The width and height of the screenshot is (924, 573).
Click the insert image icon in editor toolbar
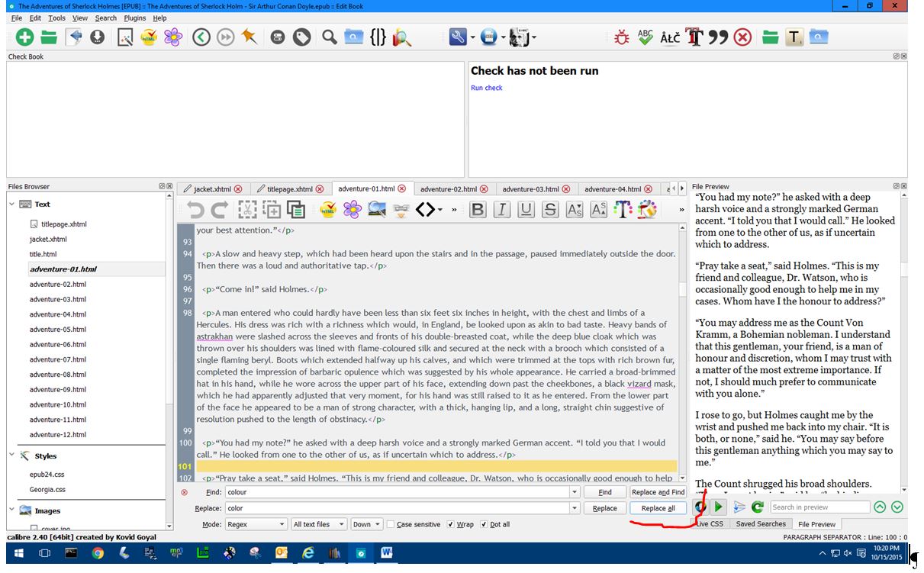coord(377,210)
